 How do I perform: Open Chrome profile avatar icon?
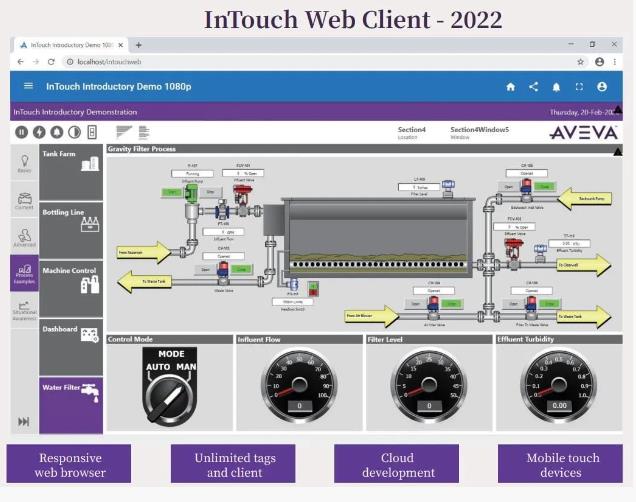pyautogui.click(x=599, y=62)
